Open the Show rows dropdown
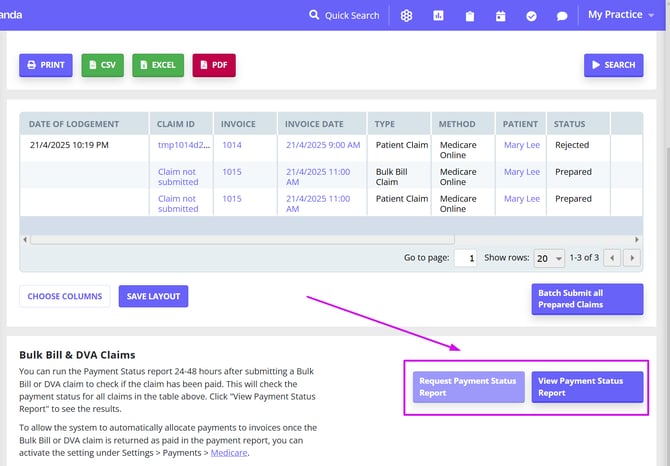670x466 pixels. click(x=549, y=258)
